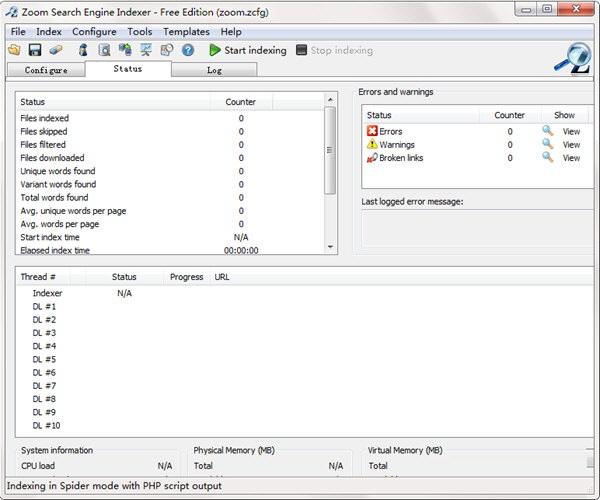Open the Tools menu
The width and height of the screenshot is (600, 500).
140,32
